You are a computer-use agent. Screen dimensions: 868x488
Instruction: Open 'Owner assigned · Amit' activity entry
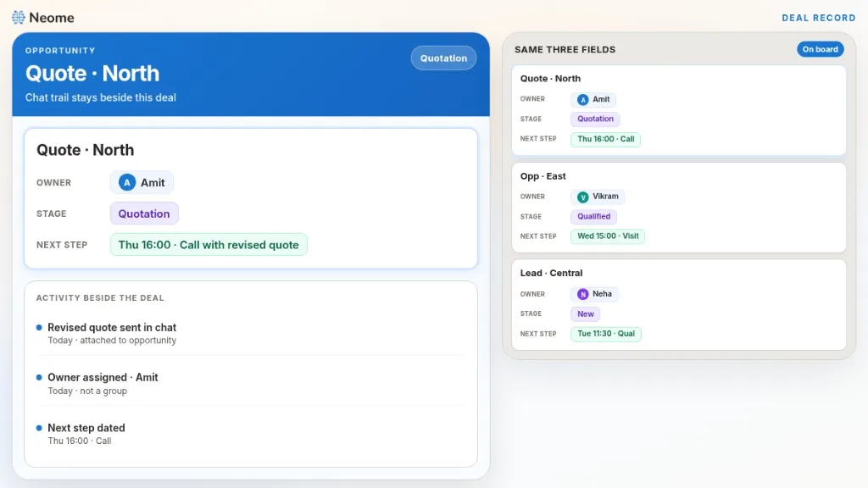click(103, 377)
